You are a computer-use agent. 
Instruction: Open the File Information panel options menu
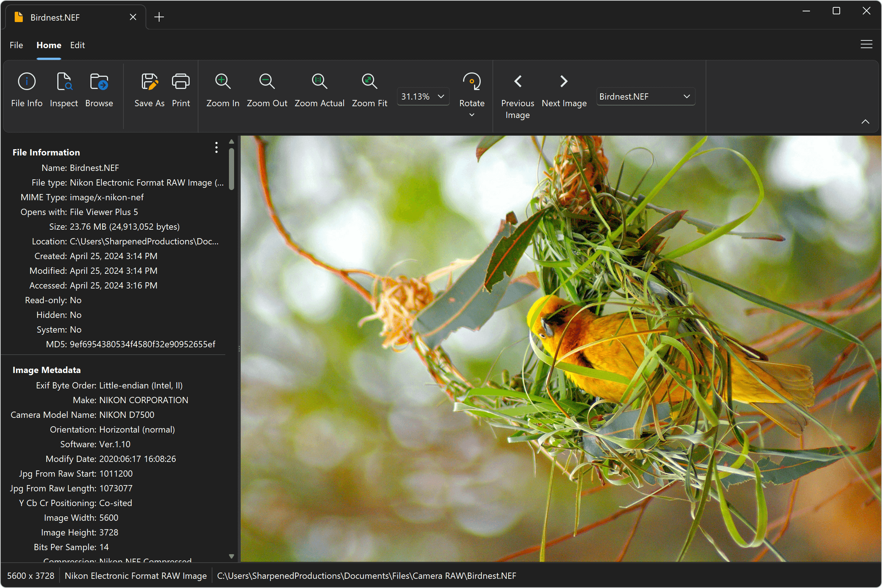coord(216,147)
